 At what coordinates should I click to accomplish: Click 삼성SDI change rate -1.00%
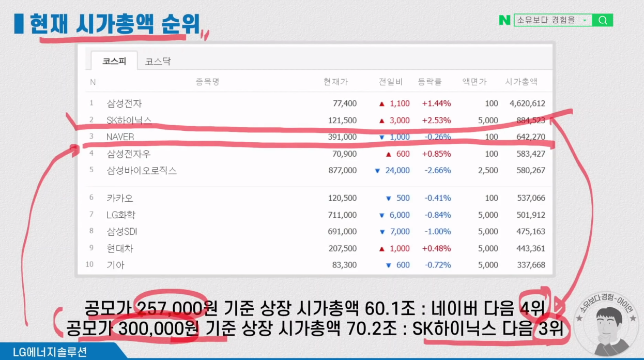438,231
